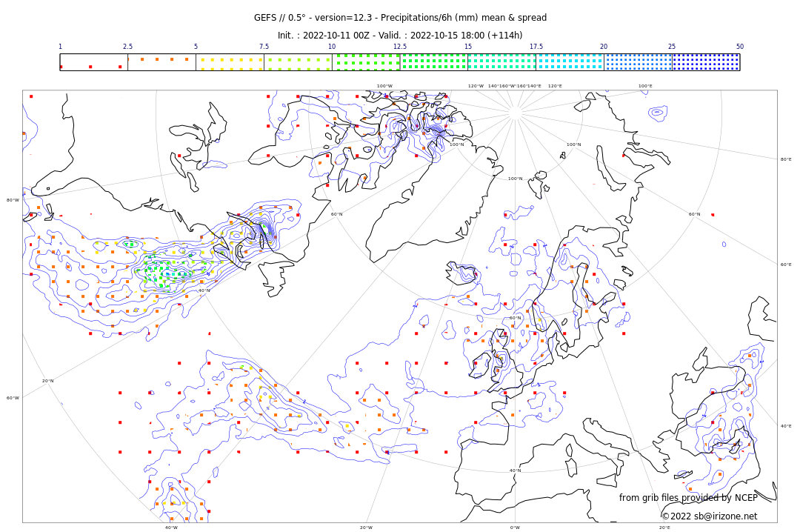Click legend value "50"
Viewport: 800px width, 532px height.
[x=740, y=47]
